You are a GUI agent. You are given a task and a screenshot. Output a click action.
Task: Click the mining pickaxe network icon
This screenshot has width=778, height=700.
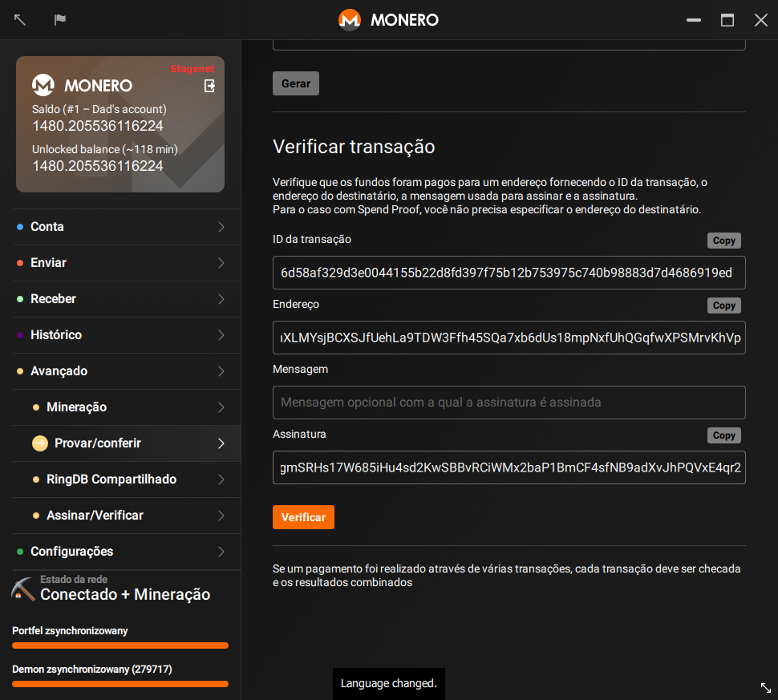pyautogui.click(x=22, y=589)
